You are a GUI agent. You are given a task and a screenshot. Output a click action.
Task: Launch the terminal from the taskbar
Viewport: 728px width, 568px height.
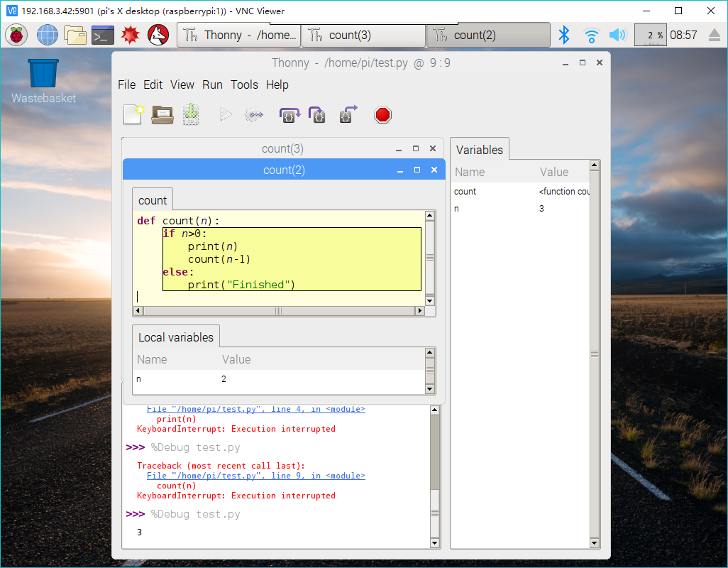tap(103, 35)
